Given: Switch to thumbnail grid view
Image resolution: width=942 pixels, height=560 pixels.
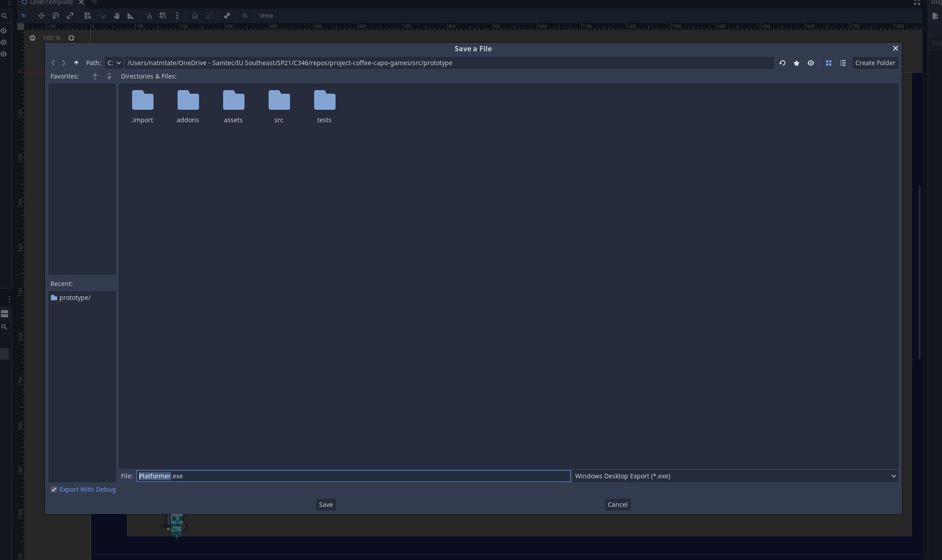Looking at the screenshot, I should (829, 63).
